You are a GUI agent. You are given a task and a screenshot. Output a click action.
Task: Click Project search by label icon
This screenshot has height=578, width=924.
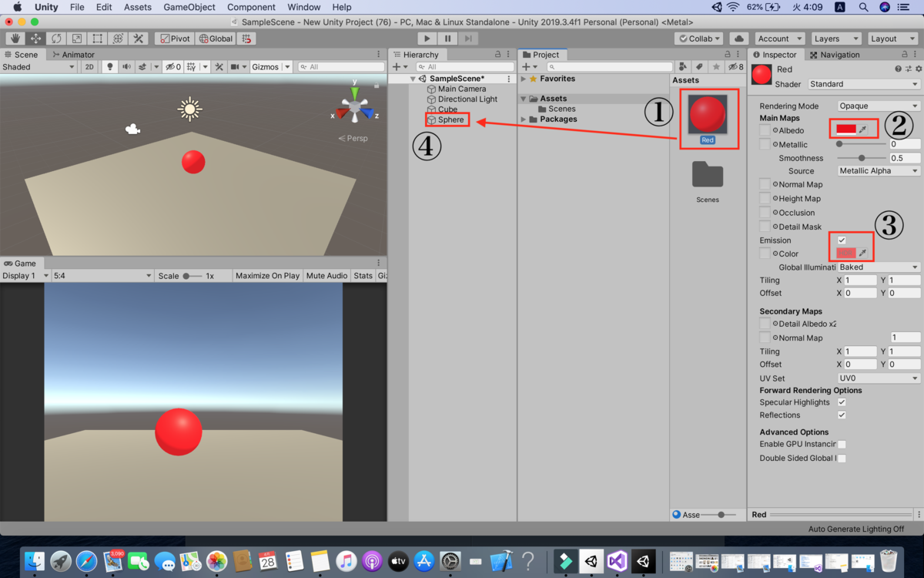[x=699, y=67]
